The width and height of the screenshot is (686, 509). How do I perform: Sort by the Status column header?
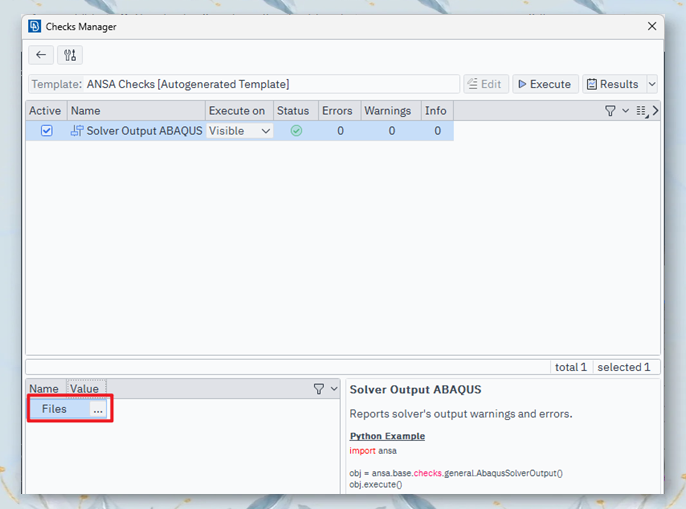(x=296, y=111)
